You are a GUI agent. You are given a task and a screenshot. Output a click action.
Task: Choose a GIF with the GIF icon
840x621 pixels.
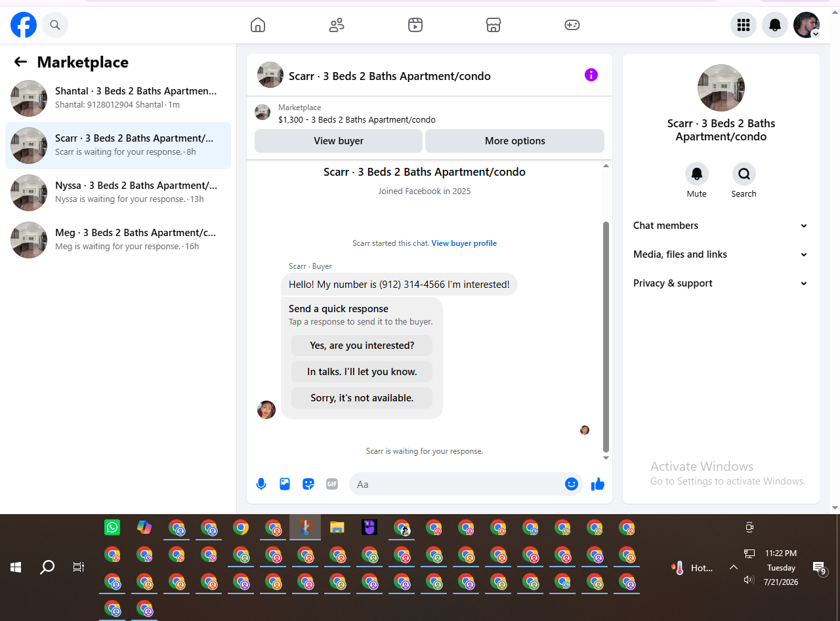[332, 484]
